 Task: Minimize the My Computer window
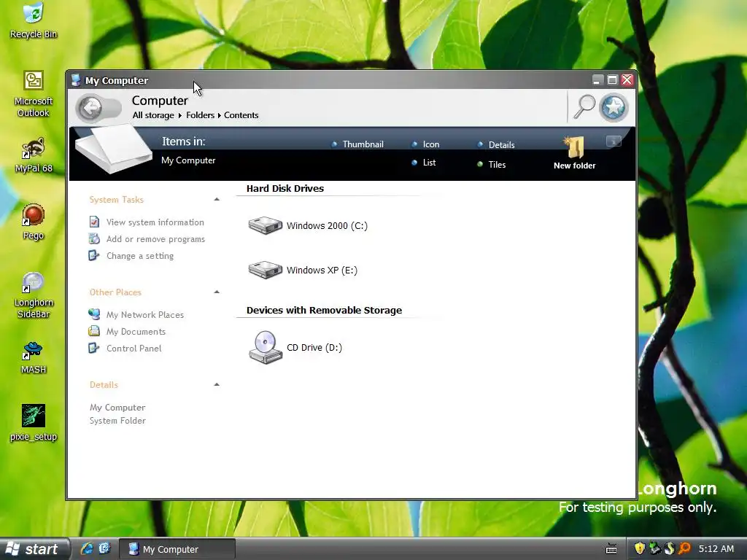(x=597, y=79)
